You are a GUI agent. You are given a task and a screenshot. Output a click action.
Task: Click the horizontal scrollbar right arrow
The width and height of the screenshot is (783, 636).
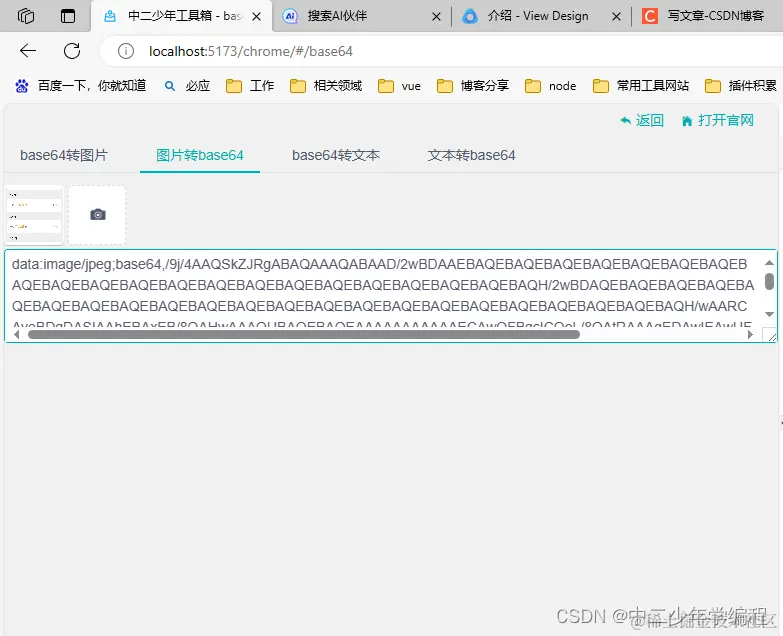click(x=750, y=334)
